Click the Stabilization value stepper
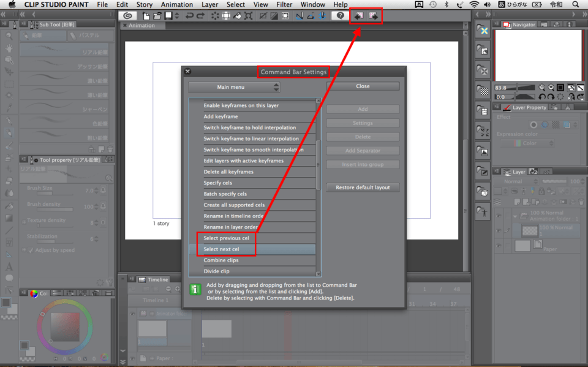588x367 pixels. click(97, 239)
